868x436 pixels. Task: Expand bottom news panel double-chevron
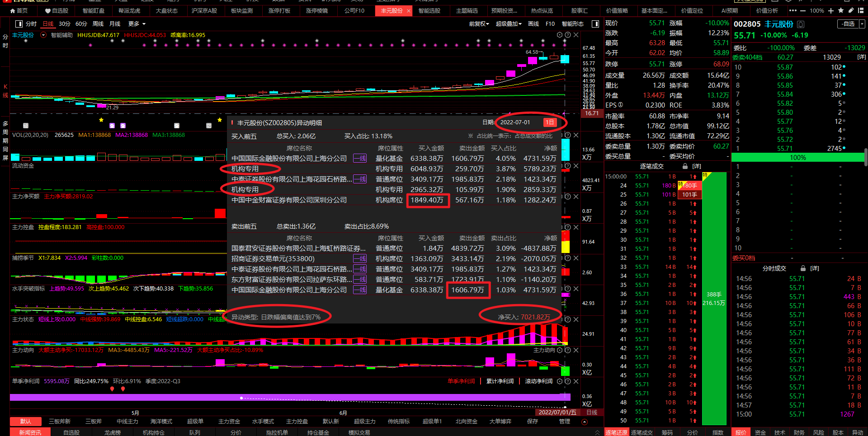point(598,432)
